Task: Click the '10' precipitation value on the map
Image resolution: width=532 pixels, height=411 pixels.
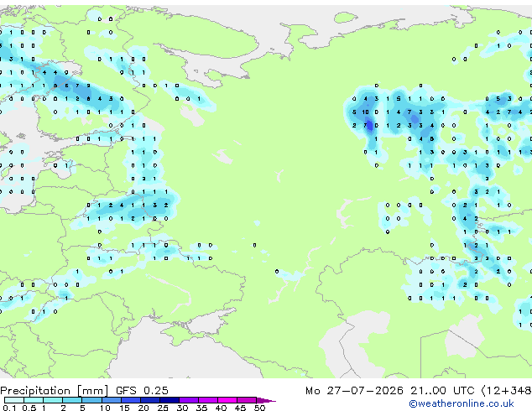Action: pos(365,112)
